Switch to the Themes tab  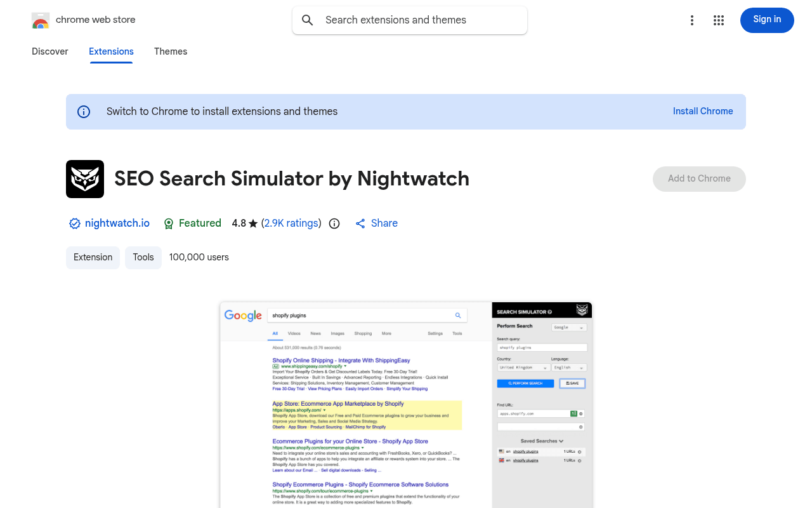(171, 51)
